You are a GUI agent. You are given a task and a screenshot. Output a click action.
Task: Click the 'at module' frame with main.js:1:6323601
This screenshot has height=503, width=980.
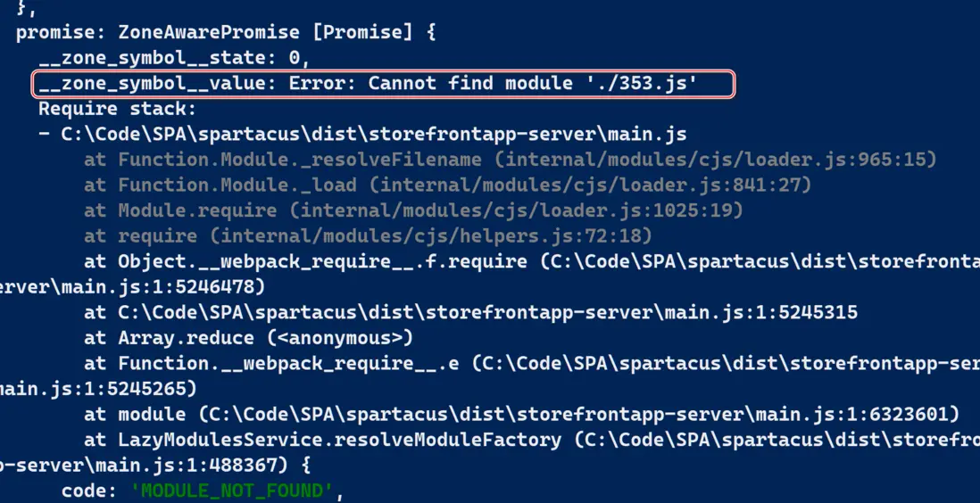[x=521, y=415]
